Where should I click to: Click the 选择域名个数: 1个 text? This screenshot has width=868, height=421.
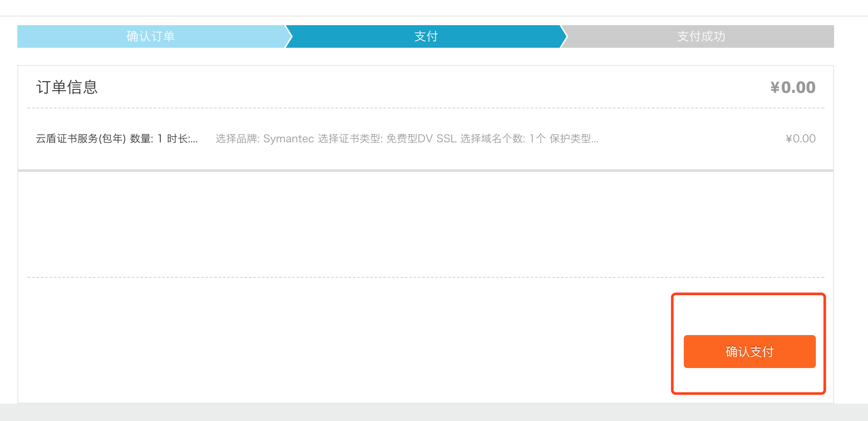click(x=503, y=138)
